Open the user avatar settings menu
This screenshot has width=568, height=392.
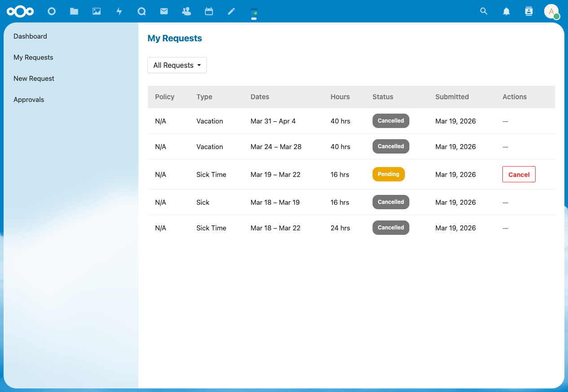click(x=552, y=11)
